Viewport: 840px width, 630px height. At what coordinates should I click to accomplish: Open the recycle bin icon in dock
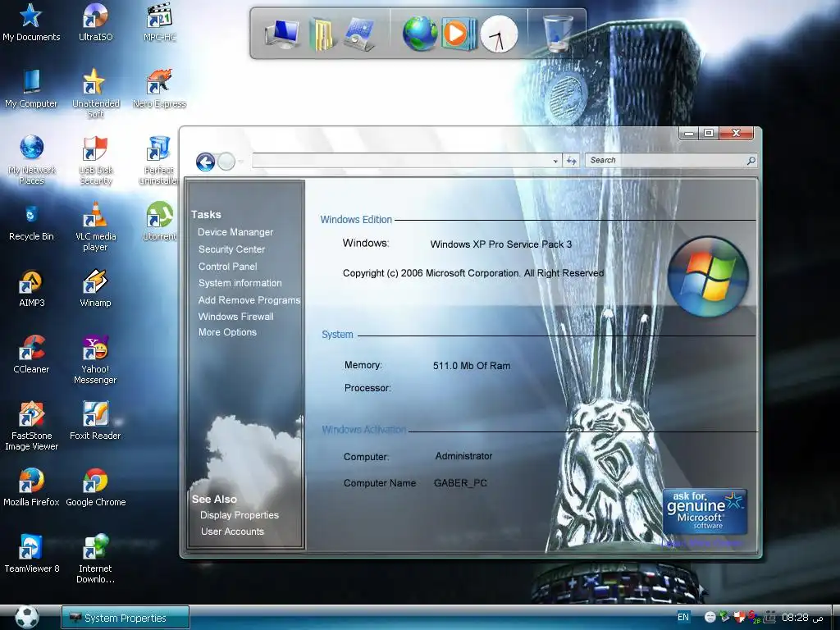pos(558,33)
